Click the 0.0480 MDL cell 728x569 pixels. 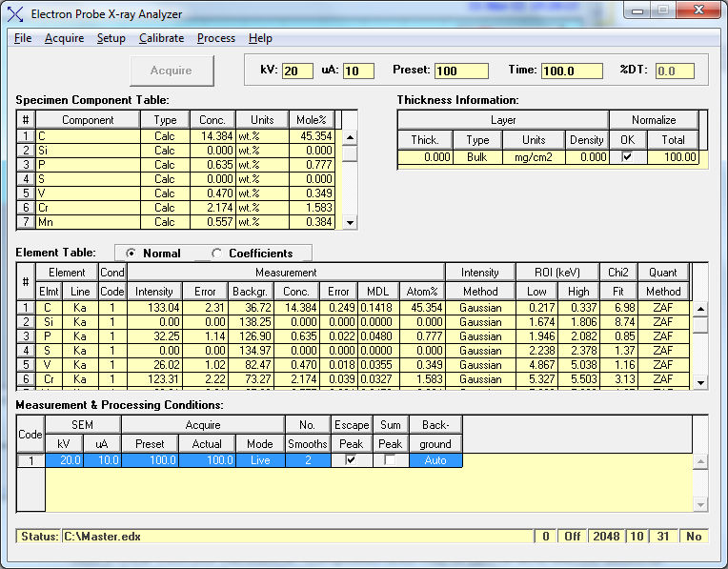pyautogui.click(x=377, y=336)
